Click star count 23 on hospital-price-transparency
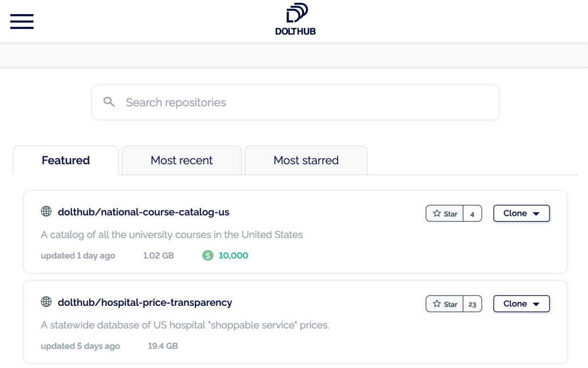This screenshot has width=588, height=368. [472, 304]
